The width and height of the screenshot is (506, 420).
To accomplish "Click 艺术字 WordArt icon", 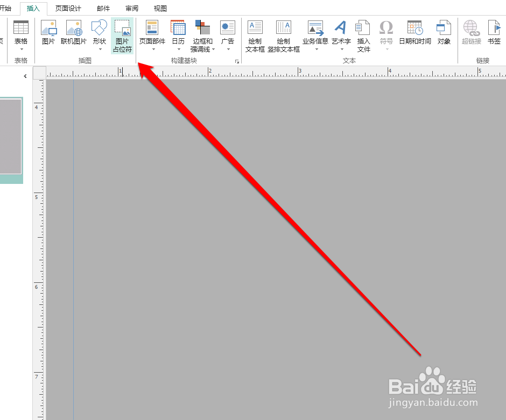I will point(341,28).
